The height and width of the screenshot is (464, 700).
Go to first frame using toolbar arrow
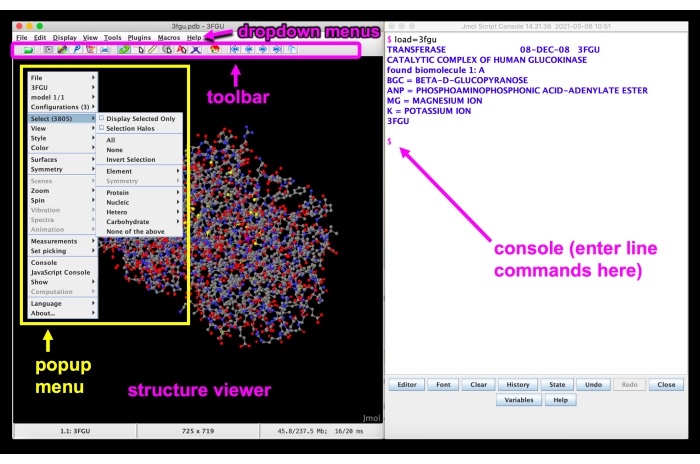[234, 49]
